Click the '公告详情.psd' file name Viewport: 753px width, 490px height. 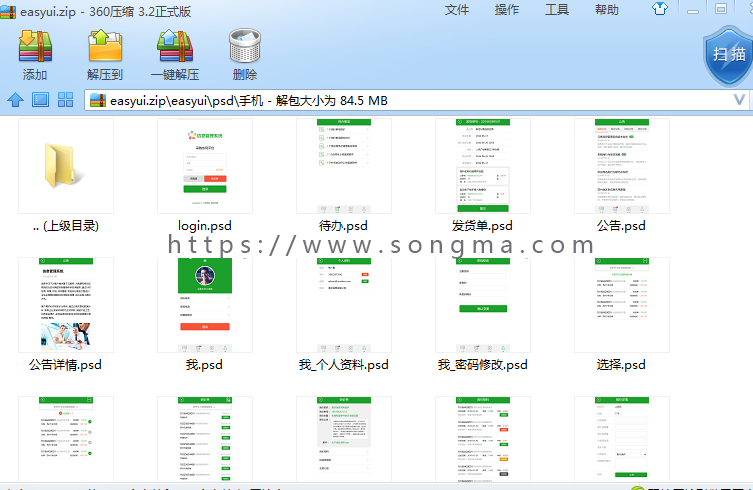pos(66,365)
